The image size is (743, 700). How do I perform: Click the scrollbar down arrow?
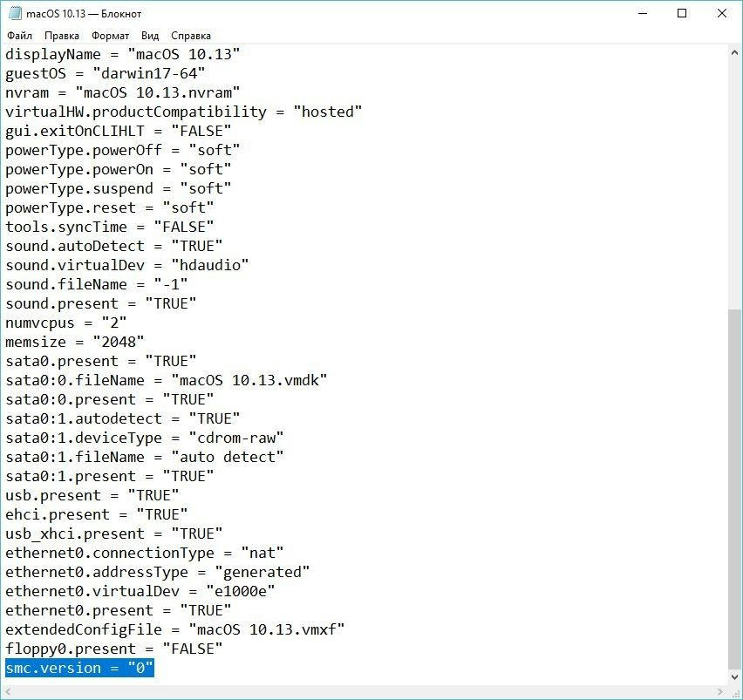click(734, 677)
